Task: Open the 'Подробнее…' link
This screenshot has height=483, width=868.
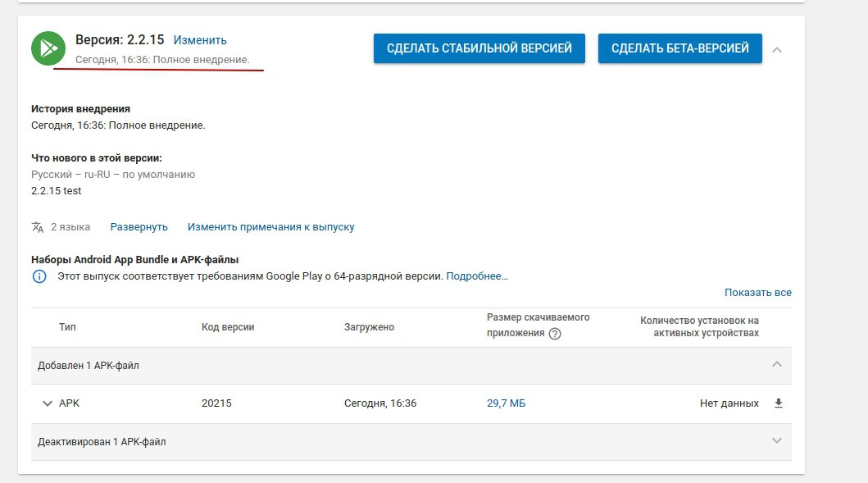Action: [477, 276]
